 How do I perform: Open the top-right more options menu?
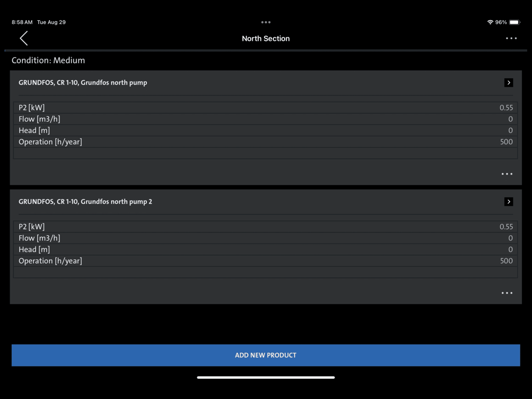(511, 38)
